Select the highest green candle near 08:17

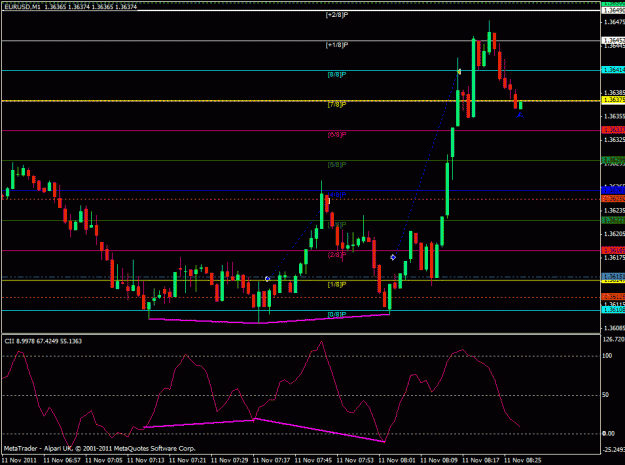pos(489,42)
